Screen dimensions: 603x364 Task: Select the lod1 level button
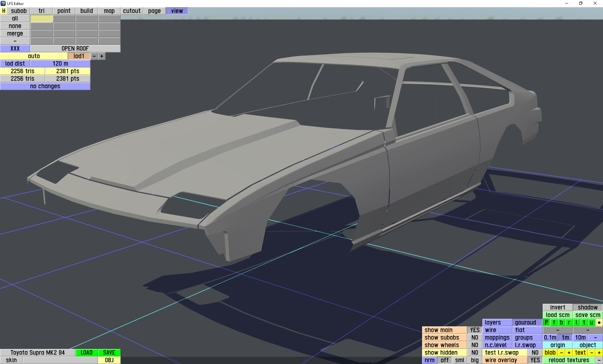click(x=79, y=56)
